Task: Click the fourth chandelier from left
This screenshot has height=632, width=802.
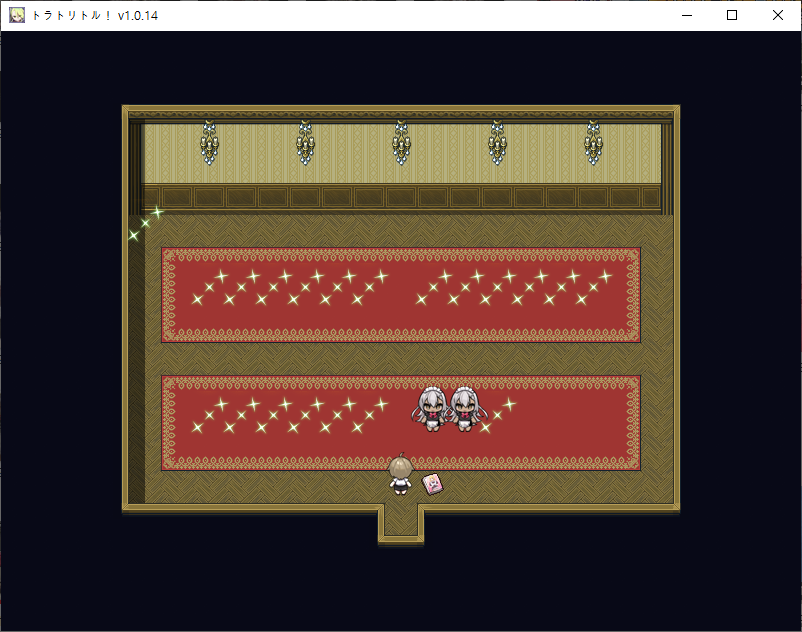Action: click(x=498, y=143)
